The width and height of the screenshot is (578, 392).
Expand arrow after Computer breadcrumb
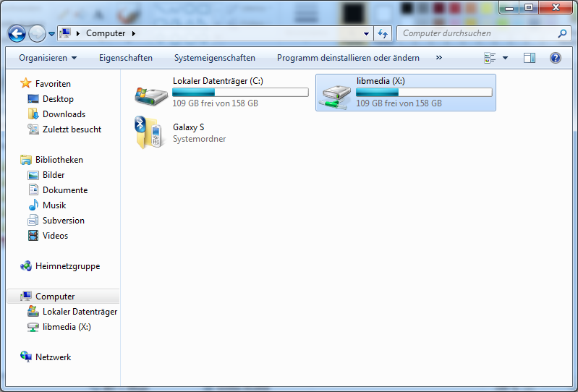click(133, 33)
